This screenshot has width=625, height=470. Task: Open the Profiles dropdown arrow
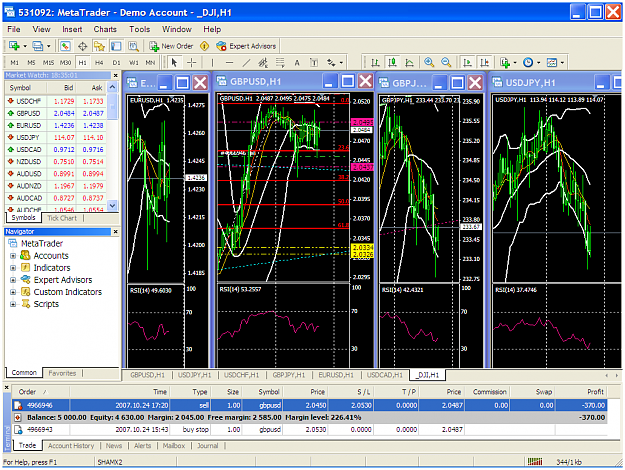48,46
